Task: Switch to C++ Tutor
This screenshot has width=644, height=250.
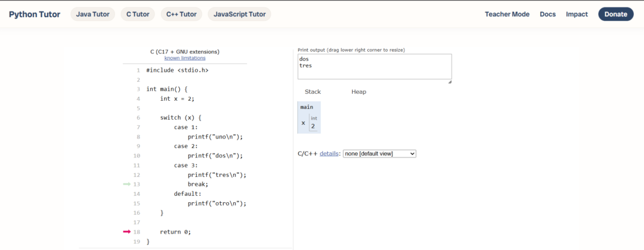Action: pyautogui.click(x=181, y=14)
